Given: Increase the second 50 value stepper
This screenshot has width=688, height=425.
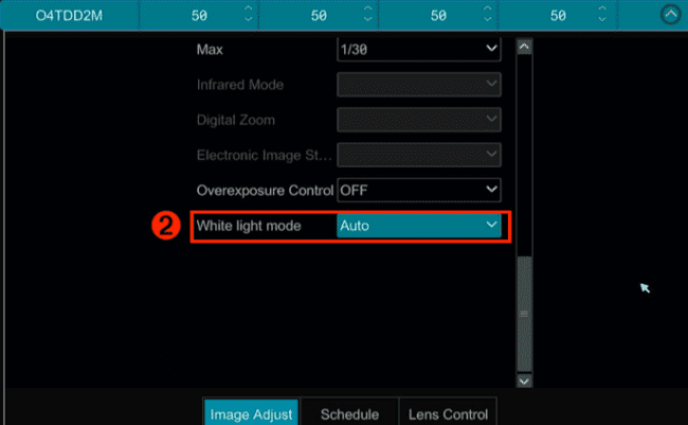Looking at the screenshot, I should pyautogui.click(x=368, y=8).
